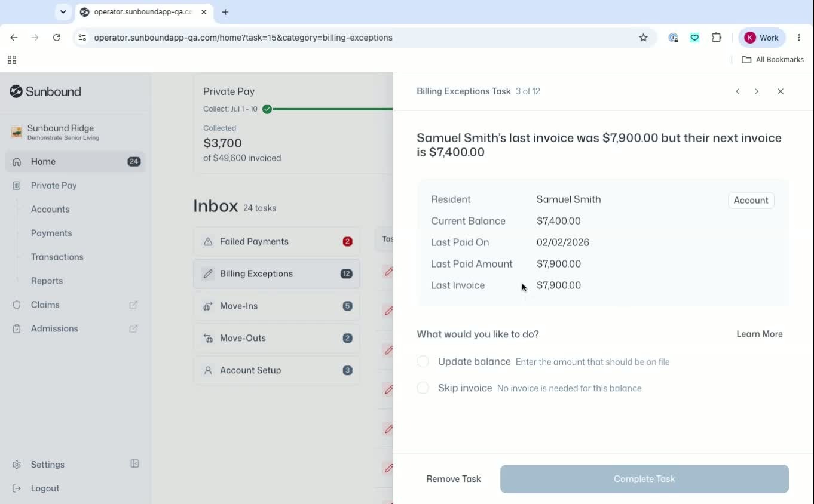The image size is (814, 504).
Task: Open browser extensions puzzle icon
Action: (717, 38)
